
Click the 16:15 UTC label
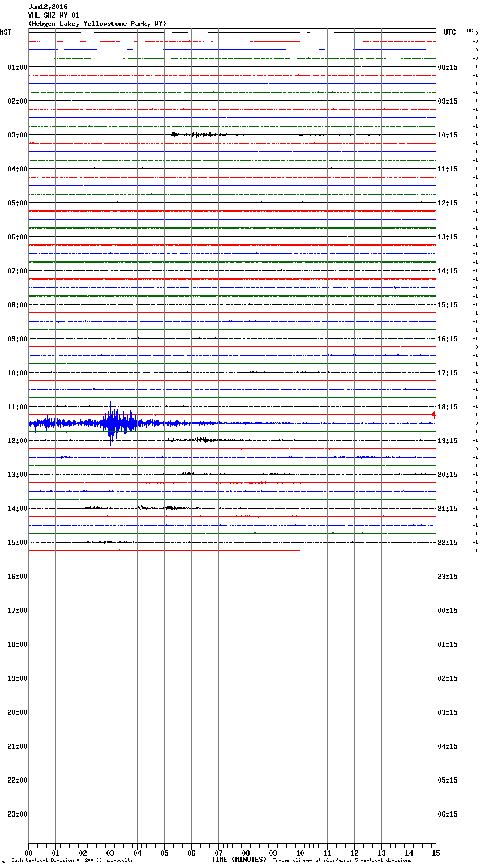[x=448, y=339]
